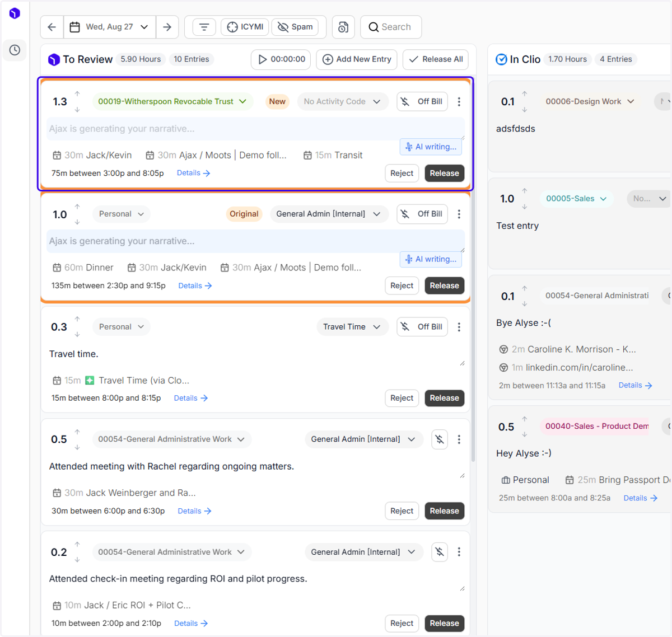Screen dimensions: 672x637
Task: Open the Travel Time activity dropdown
Action: click(x=352, y=327)
